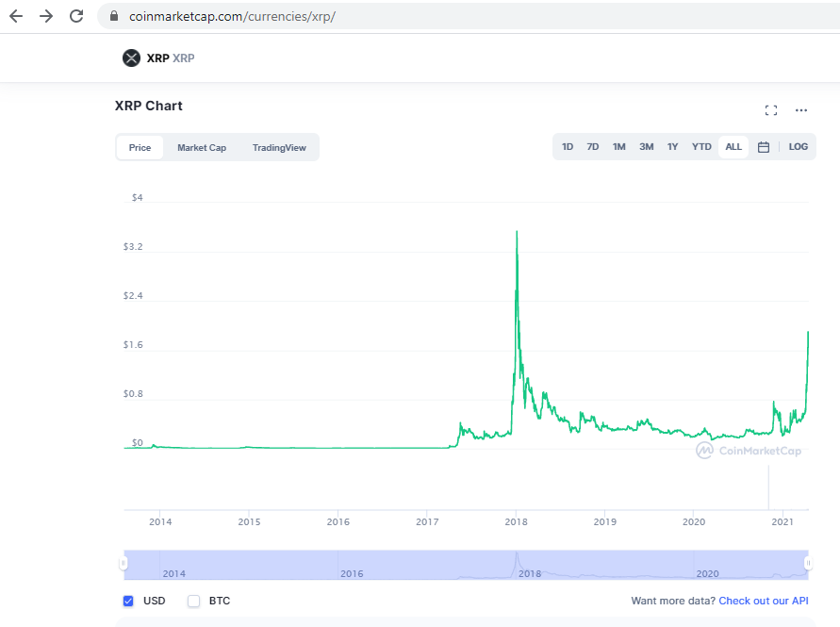The image size is (840, 627).
Task: Set chart range to 7D
Action: click(x=592, y=147)
